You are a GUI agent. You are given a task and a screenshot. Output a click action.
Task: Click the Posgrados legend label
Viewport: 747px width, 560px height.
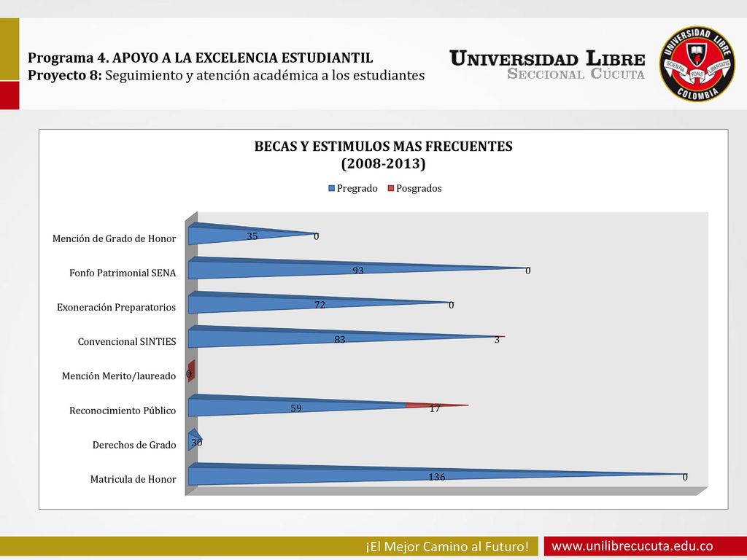tap(419, 189)
